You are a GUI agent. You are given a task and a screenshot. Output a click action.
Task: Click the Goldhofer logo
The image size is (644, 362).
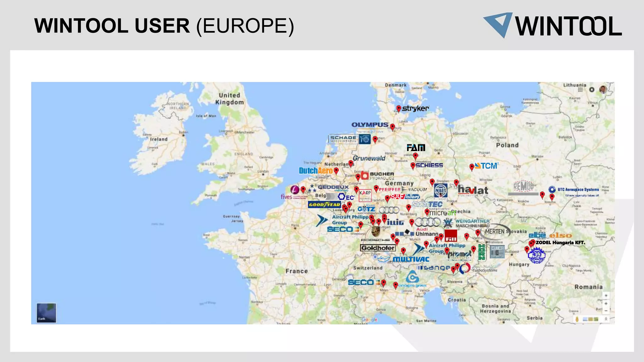coord(378,248)
